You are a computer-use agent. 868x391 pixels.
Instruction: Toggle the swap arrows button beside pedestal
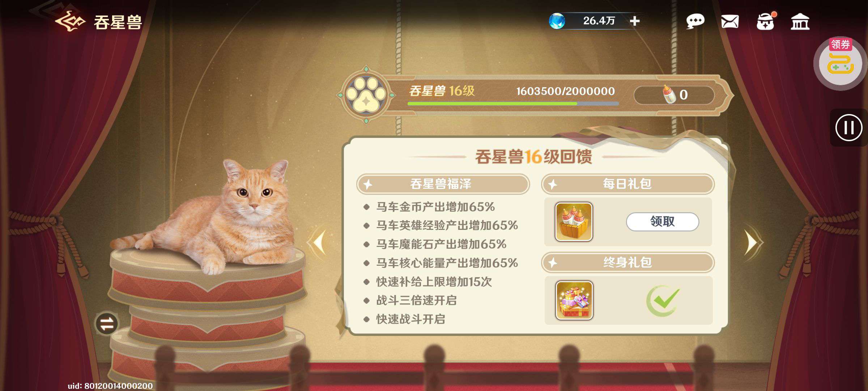(x=107, y=324)
